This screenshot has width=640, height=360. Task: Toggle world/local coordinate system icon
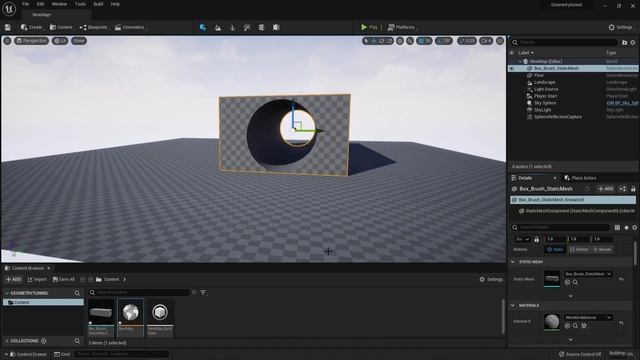pos(400,41)
